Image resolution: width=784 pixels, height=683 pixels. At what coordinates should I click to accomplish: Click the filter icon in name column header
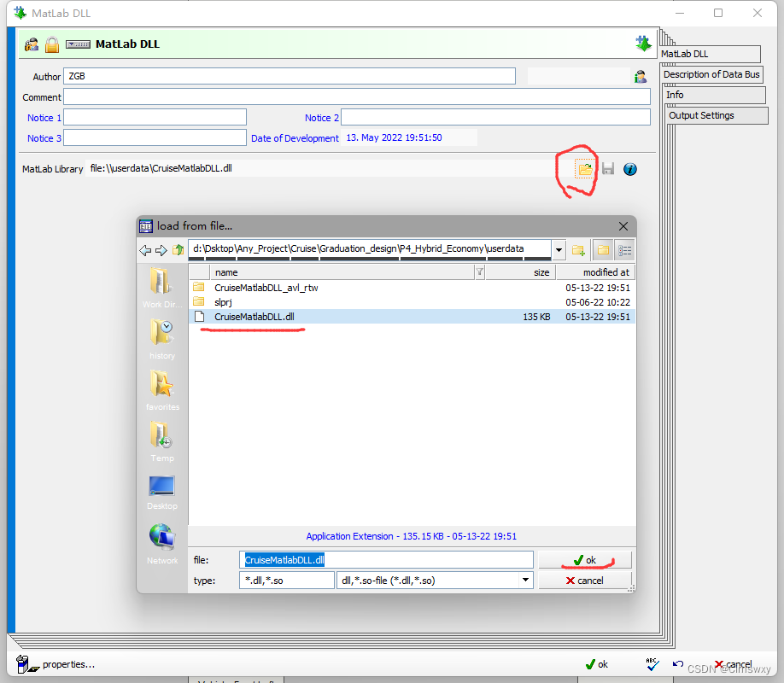[x=479, y=272]
